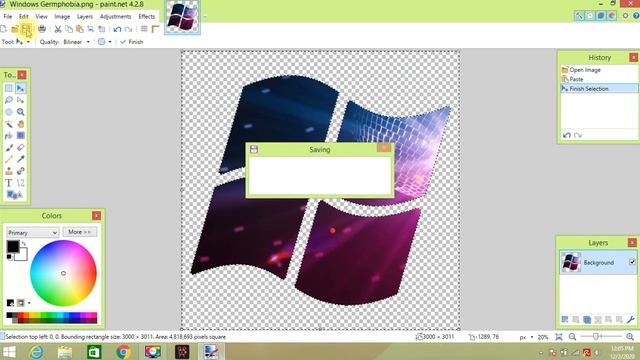The image size is (640, 360).
Task: Click the Cut scissors icon
Action: pyautogui.click(x=58, y=29)
